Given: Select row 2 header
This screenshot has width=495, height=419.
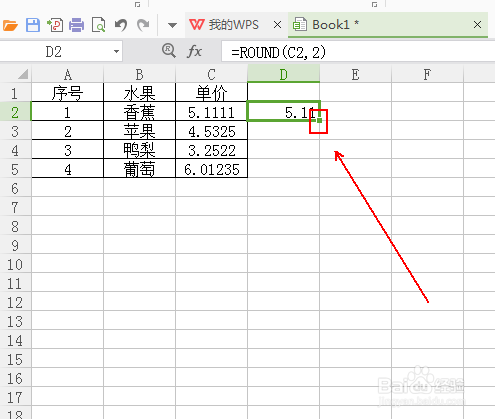Looking at the screenshot, I should [x=15, y=112].
